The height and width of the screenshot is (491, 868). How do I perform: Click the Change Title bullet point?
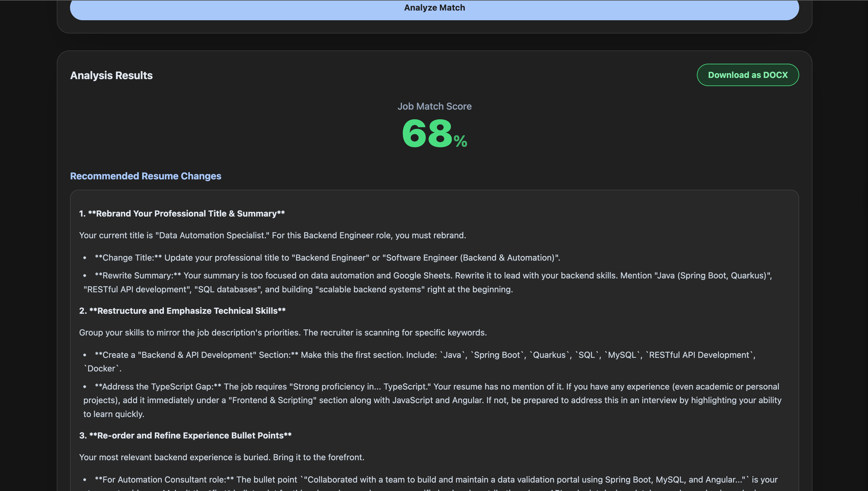tap(327, 258)
